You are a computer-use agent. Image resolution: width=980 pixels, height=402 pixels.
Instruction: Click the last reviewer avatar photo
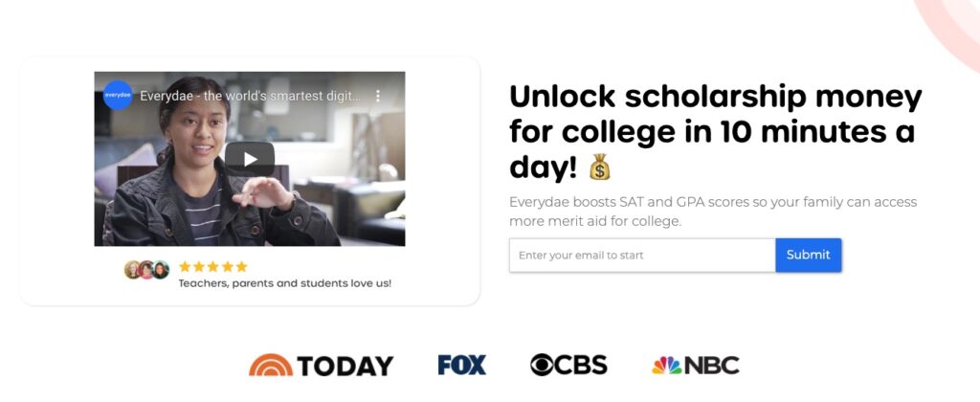161,270
